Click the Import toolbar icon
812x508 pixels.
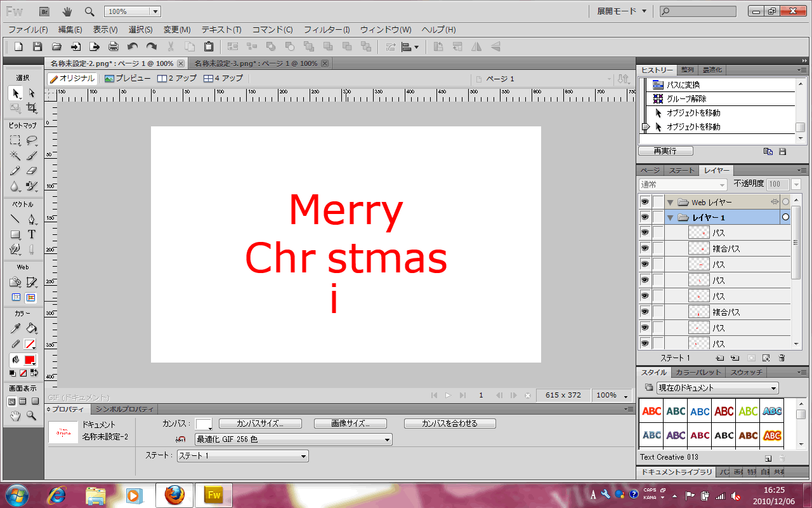pos(75,46)
